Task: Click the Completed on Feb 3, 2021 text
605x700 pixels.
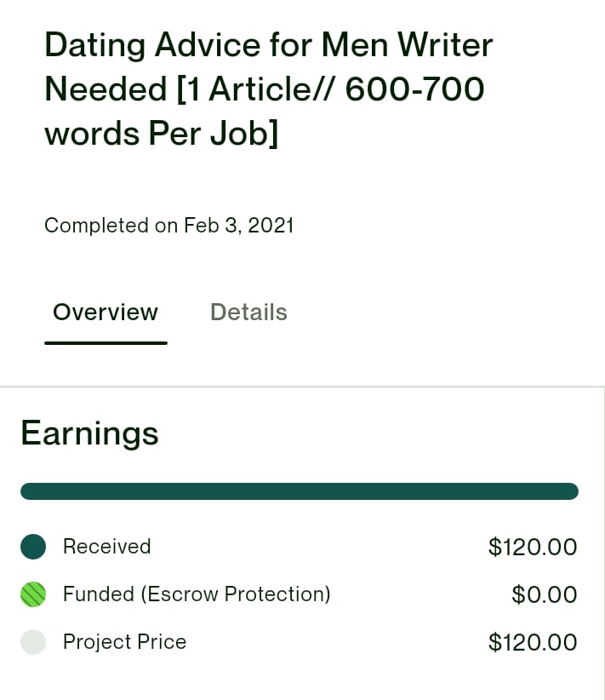Action: (169, 226)
